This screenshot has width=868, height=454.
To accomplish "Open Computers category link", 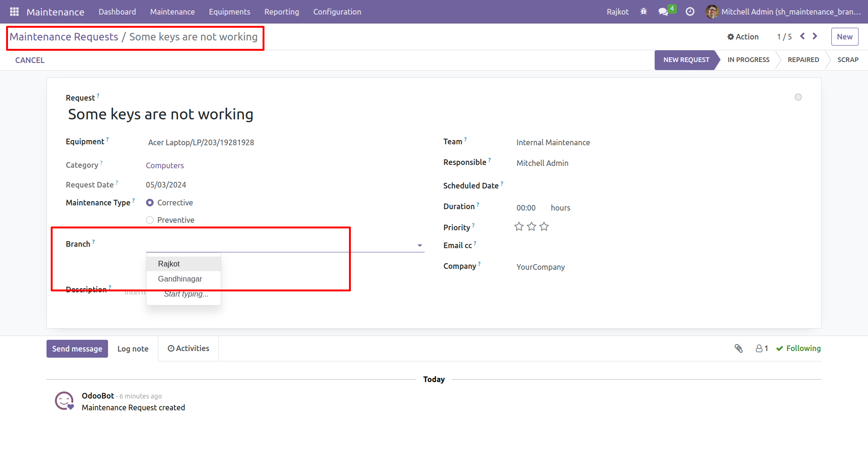I will pos(165,165).
